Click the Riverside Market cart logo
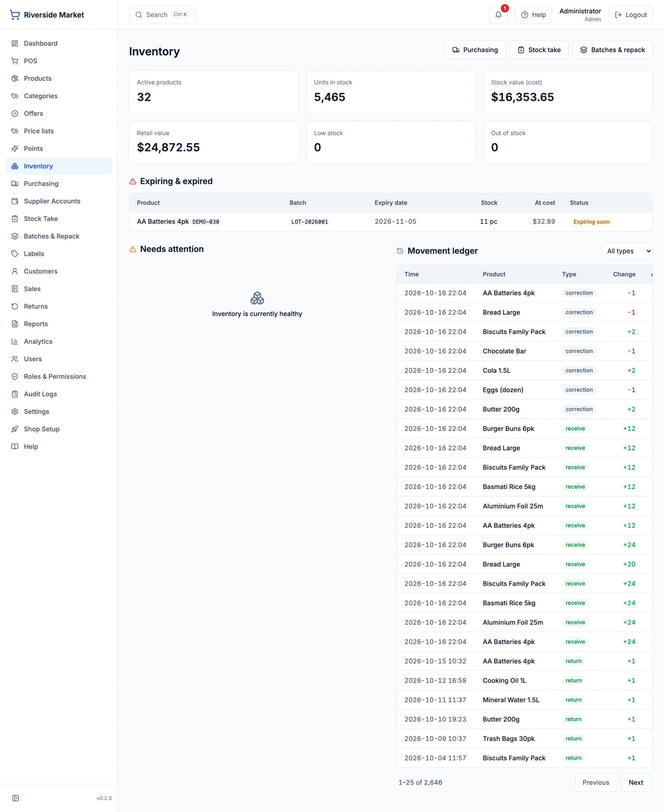The image size is (664, 812). pyautogui.click(x=15, y=15)
